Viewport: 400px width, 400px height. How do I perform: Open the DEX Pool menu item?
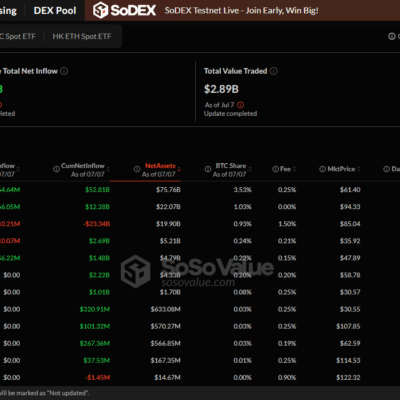pos(55,11)
